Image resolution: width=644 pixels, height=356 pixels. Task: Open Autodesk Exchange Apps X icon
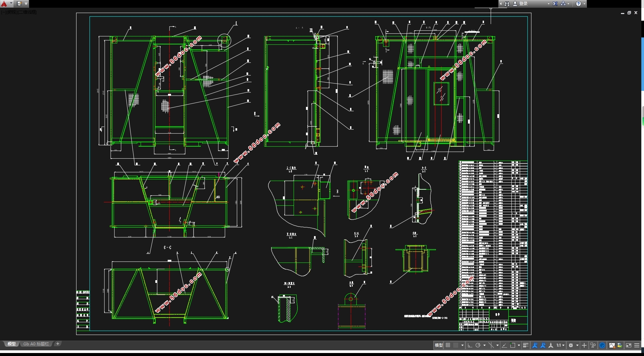point(555,4)
